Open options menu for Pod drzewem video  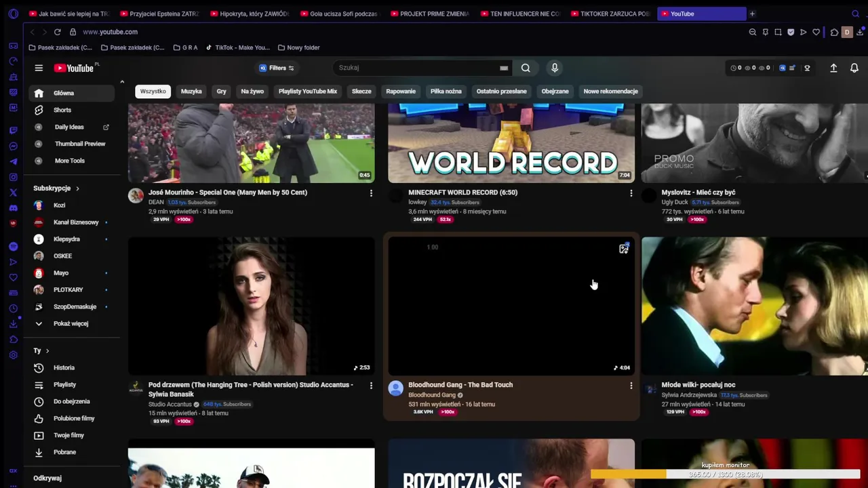[x=371, y=386]
